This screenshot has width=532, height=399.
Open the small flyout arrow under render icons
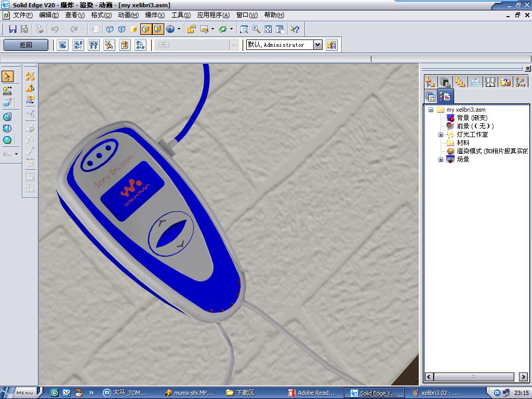(16, 154)
